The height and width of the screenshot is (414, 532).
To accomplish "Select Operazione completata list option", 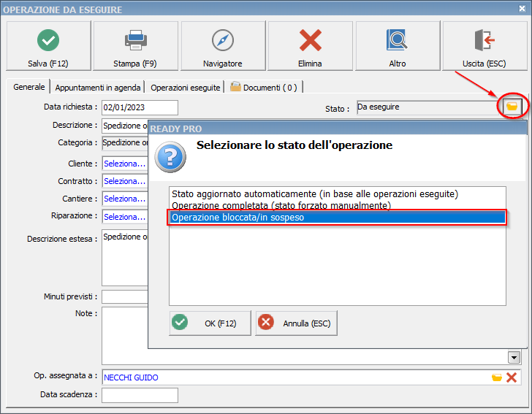I will point(281,206).
